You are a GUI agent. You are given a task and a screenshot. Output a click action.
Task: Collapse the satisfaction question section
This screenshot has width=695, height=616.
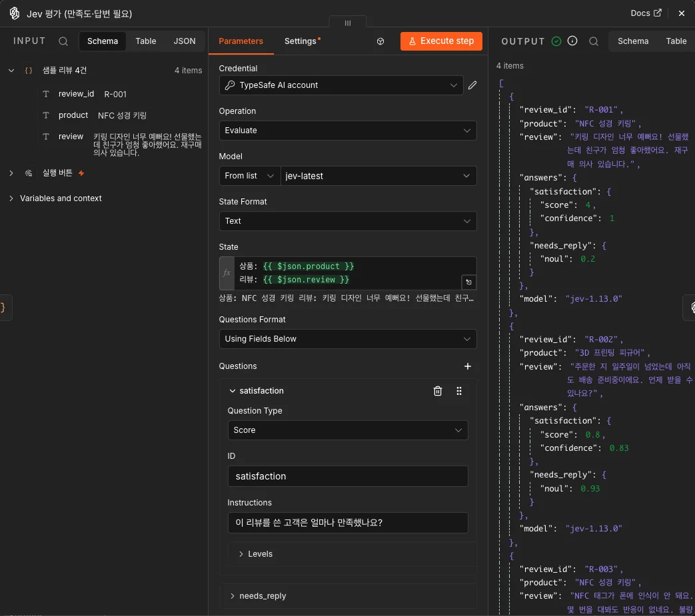[233, 391]
